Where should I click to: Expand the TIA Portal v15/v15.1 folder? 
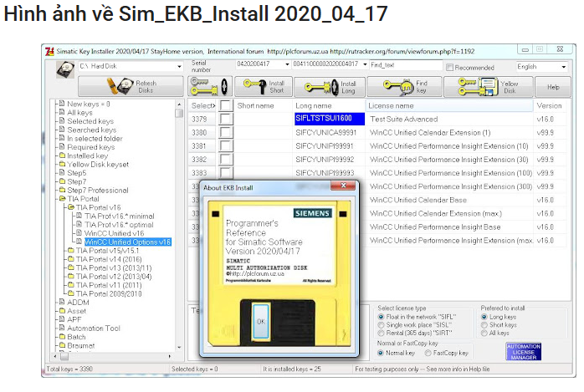(x=107, y=251)
